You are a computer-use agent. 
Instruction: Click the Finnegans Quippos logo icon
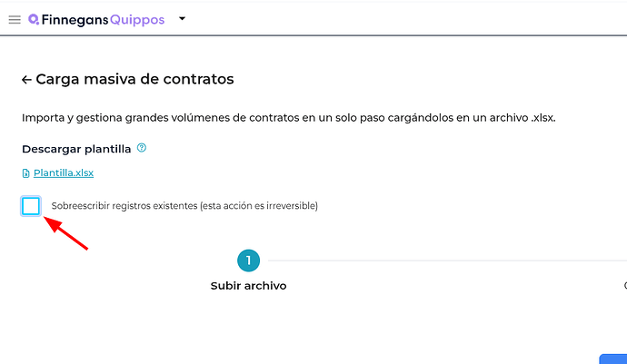coord(34,19)
